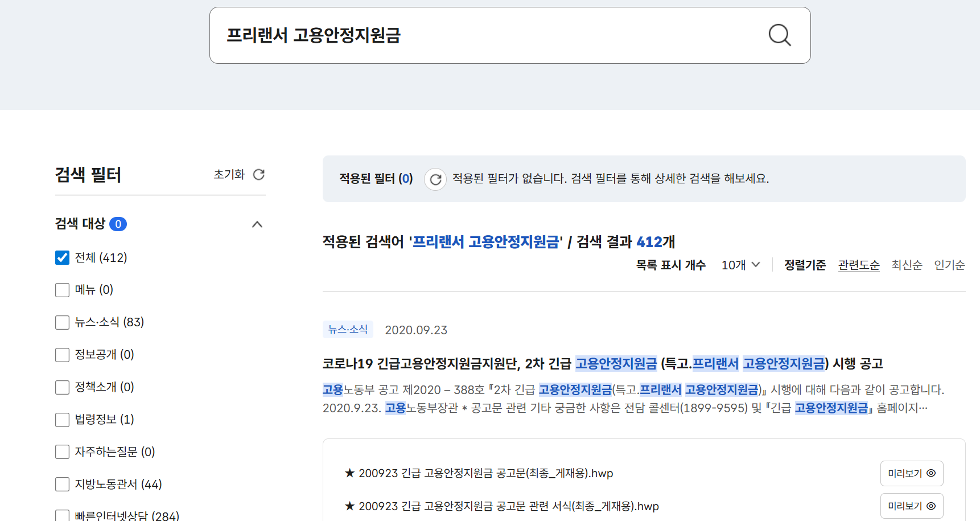The image size is (980, 521).
Task: Check the 정책소개 (0) checkbox
Action: [x=62, y=388]
